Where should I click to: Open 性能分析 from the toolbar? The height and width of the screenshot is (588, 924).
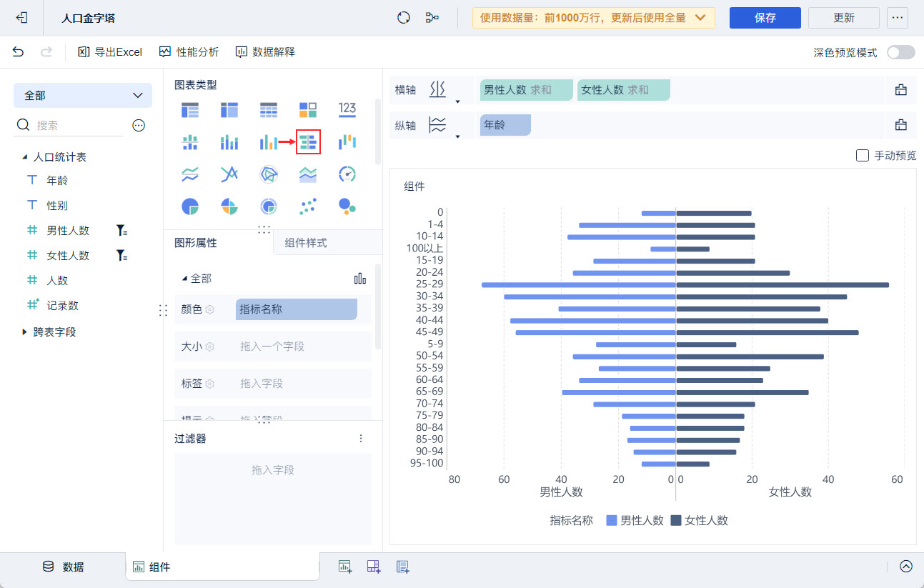click(x=189, y=52)
